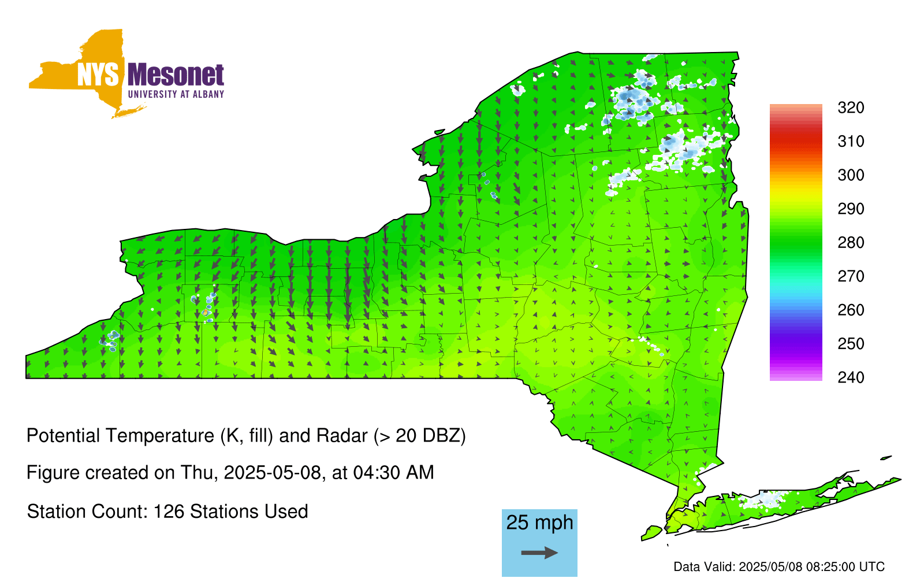This screenshot has height=578, width=924.
Task: Click the small island northeast of Long Island's tip
Action: (886, 458)
